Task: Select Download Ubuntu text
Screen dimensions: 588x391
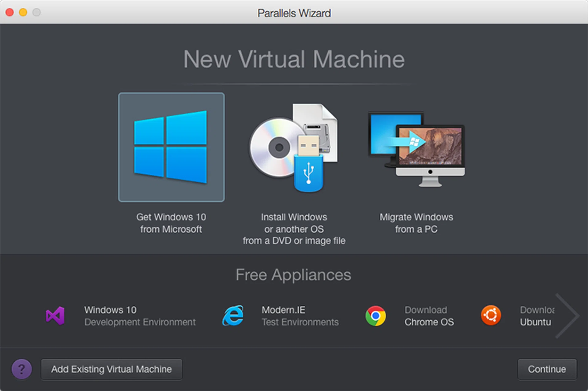Action: point(536,316)
